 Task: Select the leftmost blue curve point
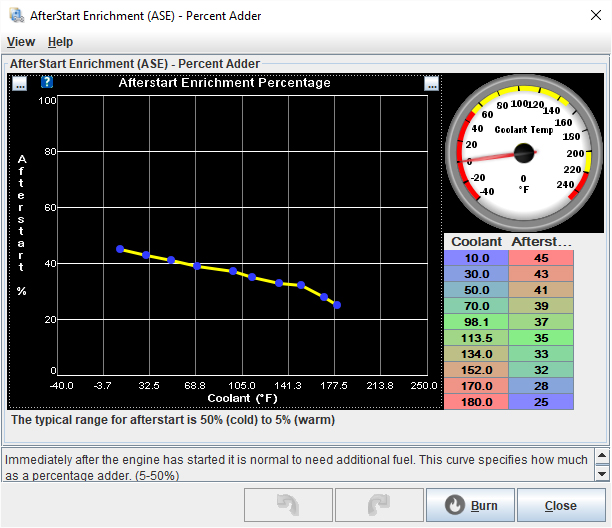(120, 249)
